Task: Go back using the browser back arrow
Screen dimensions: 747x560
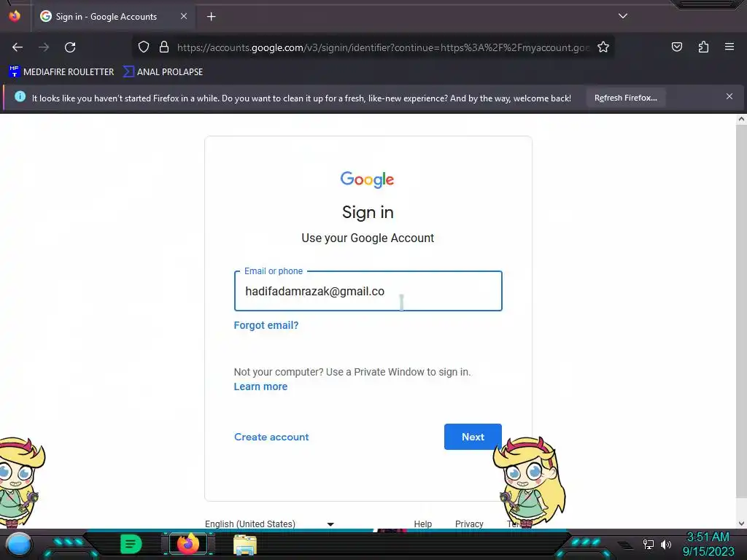Action: pos(18,47)
